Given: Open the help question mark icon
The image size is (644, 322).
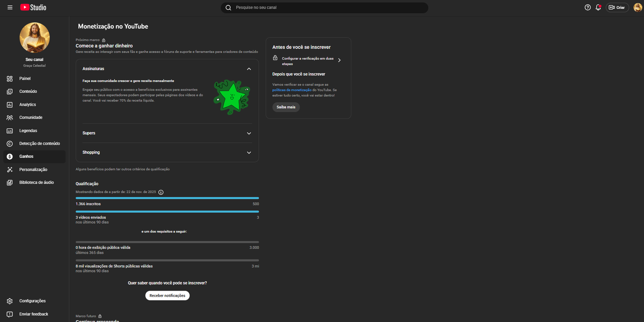Looking at the screenshot, I should pos(588,8).
